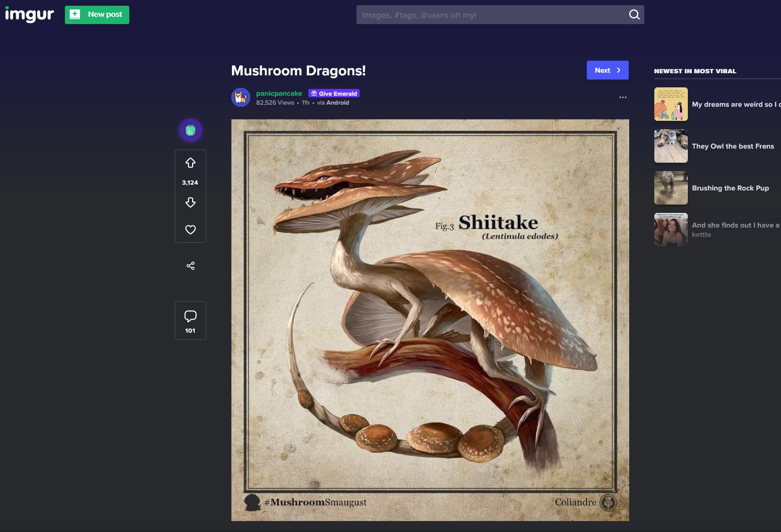Open 'My dreams are weird' thumbnail

click(671, 104)
